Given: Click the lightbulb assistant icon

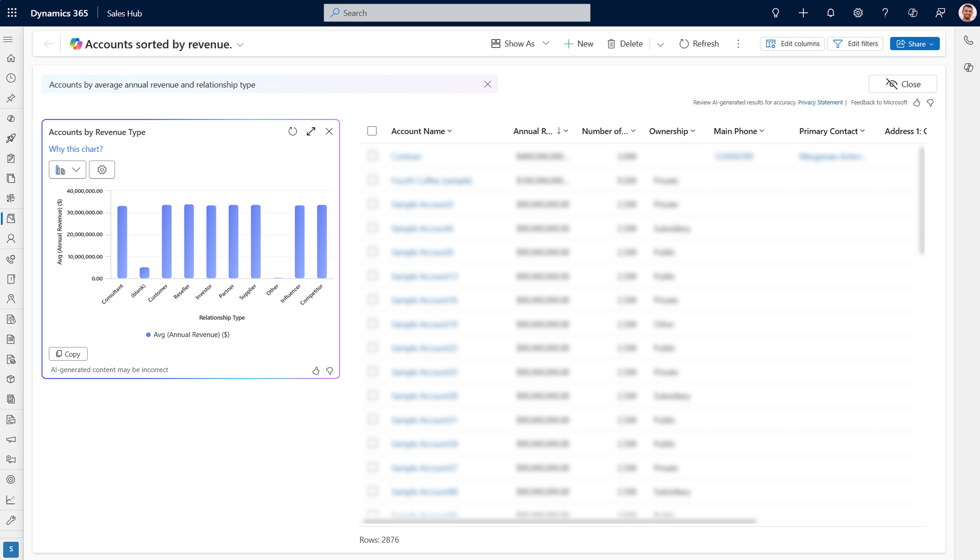Looking at the screenshot, I should (x=775, y=13).
